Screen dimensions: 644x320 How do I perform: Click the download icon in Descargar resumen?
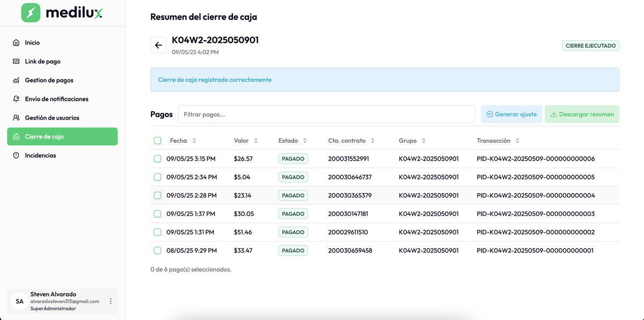[554, 114]
